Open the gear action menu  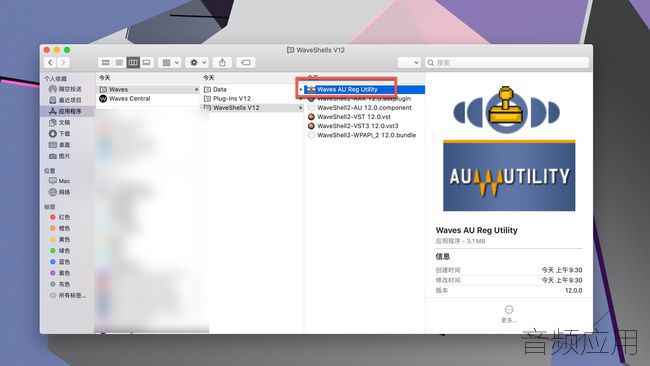pyautogui.click(x=197, y=63)
